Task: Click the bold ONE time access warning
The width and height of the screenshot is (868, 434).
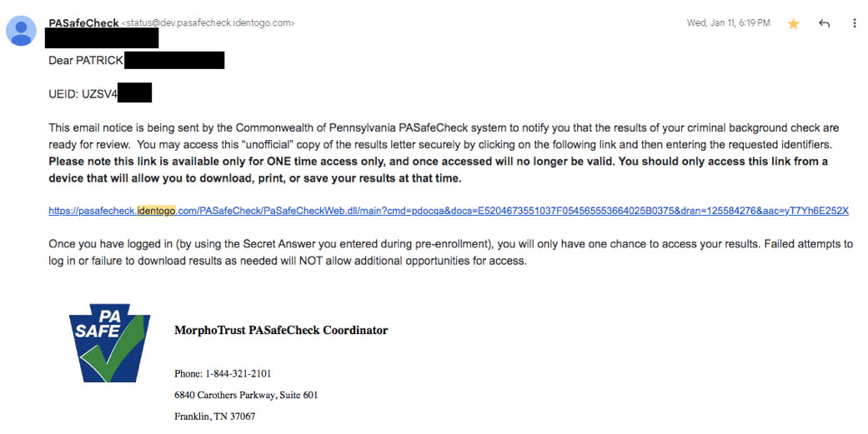Action: click(438, 169)
